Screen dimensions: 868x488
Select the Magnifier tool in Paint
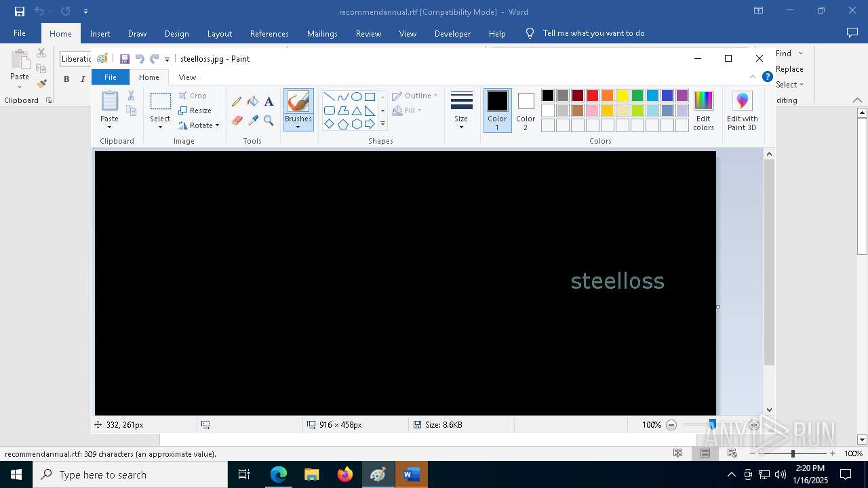coord(269,121)
